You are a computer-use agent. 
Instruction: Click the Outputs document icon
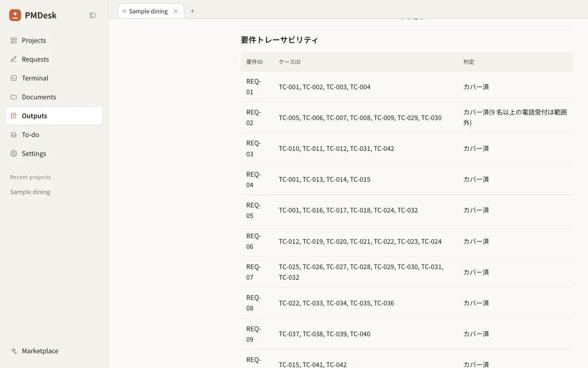pyautogui.click(x=14, y=116)
